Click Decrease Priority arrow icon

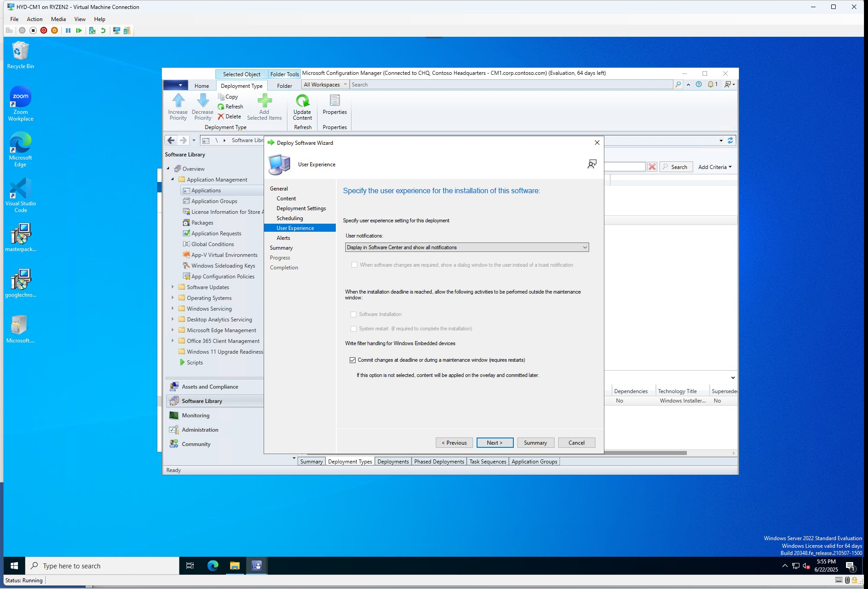pyautogui.click(x=203, y=101)
